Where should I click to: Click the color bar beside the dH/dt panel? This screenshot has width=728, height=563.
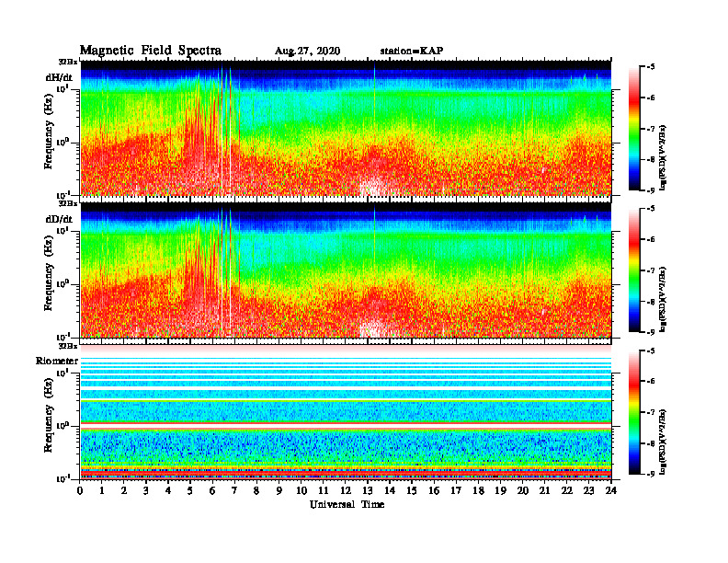tap(634, 129)
